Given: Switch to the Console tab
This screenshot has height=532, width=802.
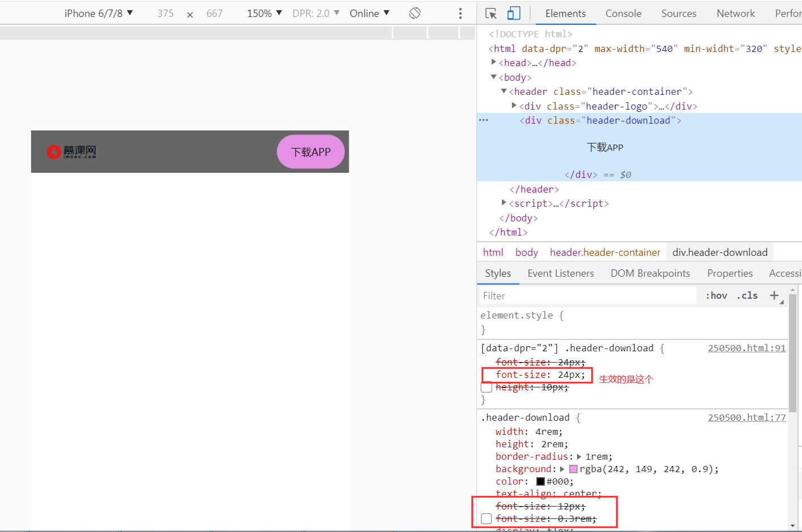Looking at the screenshot, I should (623, 14).
